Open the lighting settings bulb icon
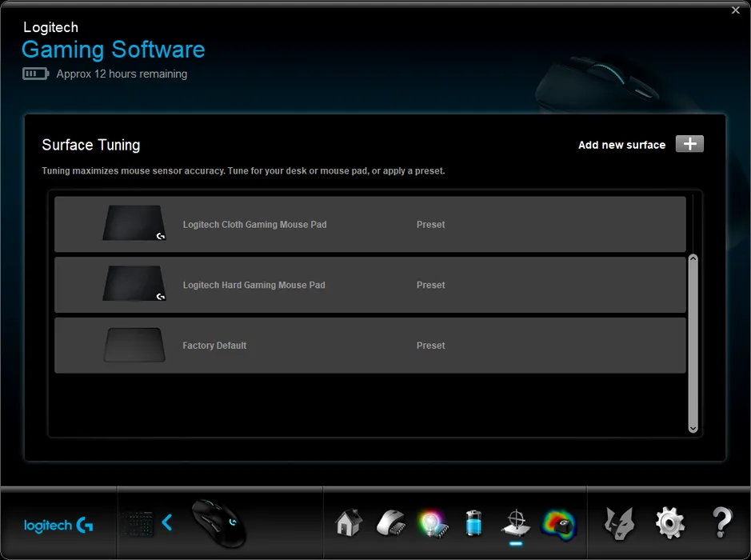The image size is (751, 560). (x=433, y=523)
